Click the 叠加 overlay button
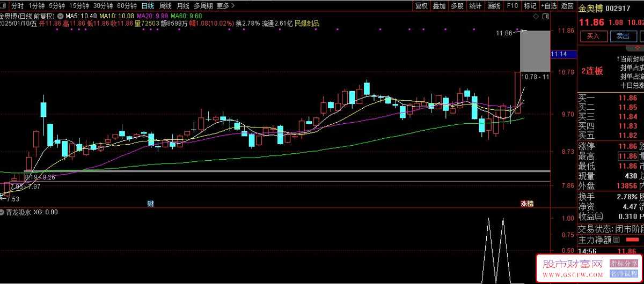The height and width of the screenshot is (284, 644). pos(439,6)
